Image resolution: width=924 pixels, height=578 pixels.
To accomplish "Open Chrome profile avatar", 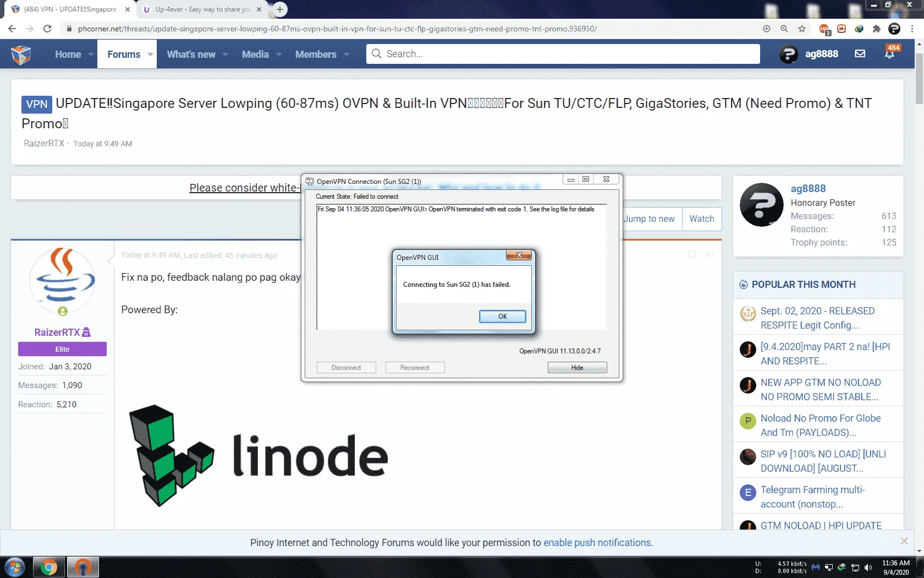I will (x=894, y=29).
